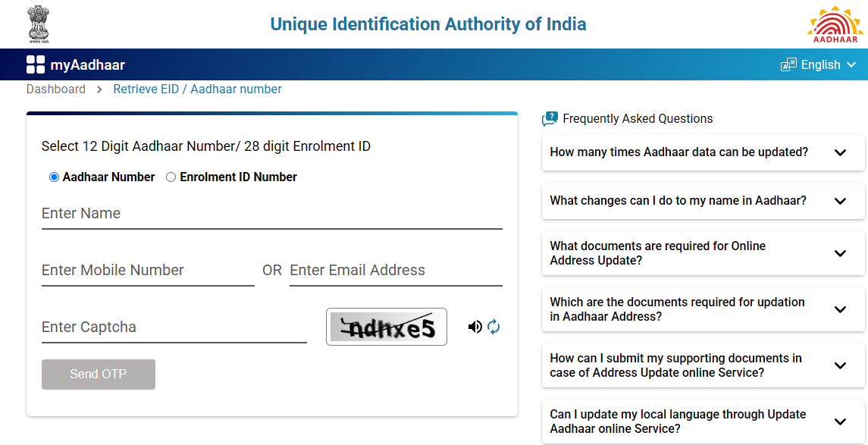Select the Retrieve EID / Aadhaar number breadcrumb
868x445 pixels.
(197, 89)
